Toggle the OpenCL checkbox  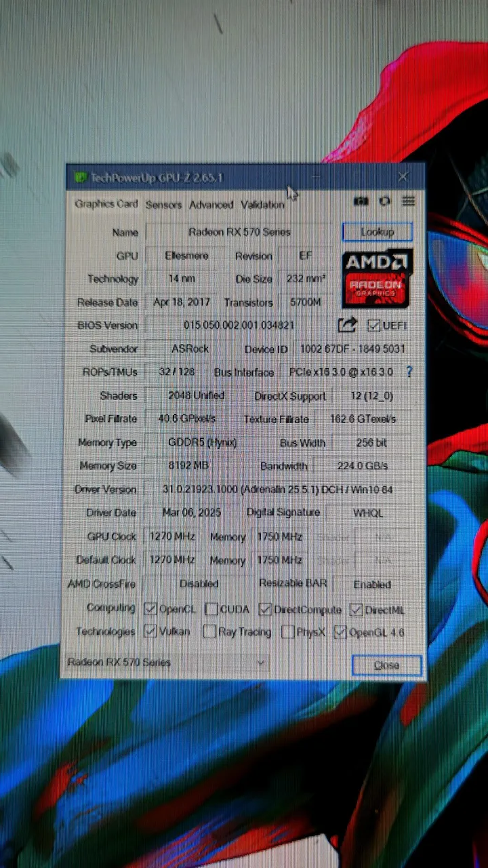point(150,609)
